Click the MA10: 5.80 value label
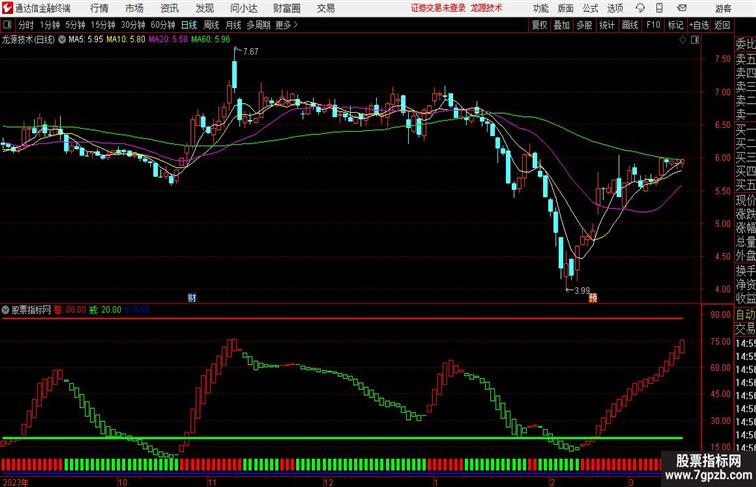Viewport: 756px width, 487px height. pos(125,40)
